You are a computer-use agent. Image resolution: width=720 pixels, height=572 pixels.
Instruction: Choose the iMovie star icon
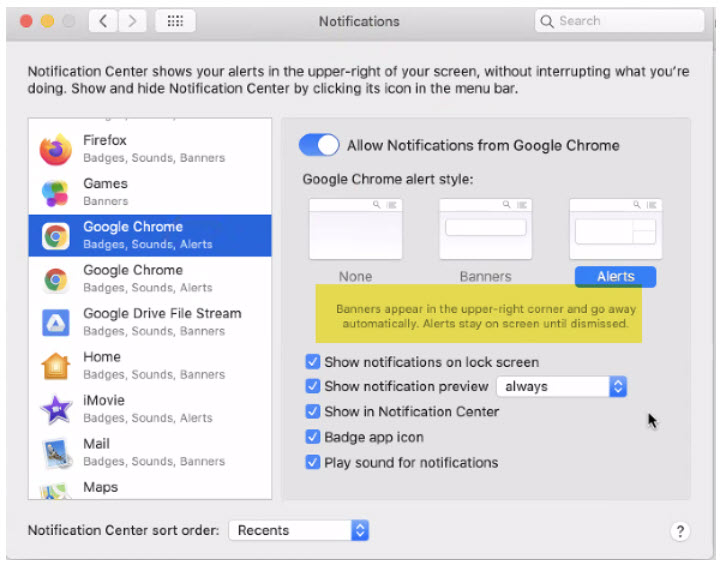pos(55,409)
